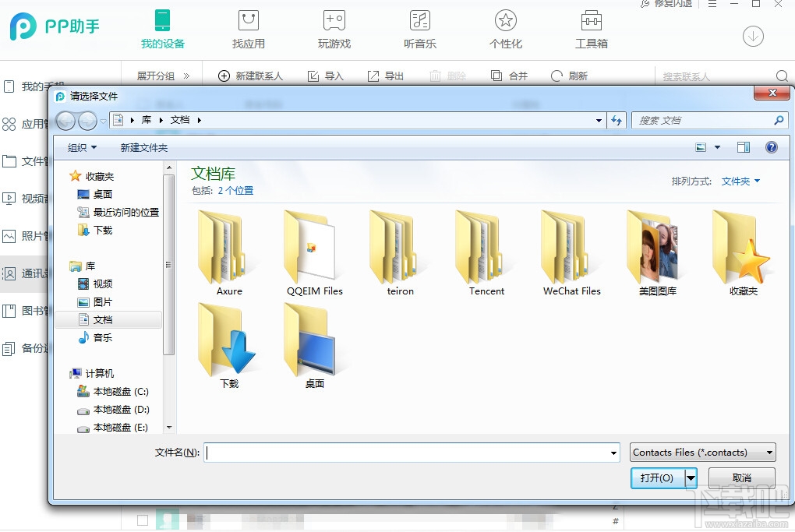
Task: Open the 排列方式 文件夹 dropdown
Action: [x=740, y=181]
